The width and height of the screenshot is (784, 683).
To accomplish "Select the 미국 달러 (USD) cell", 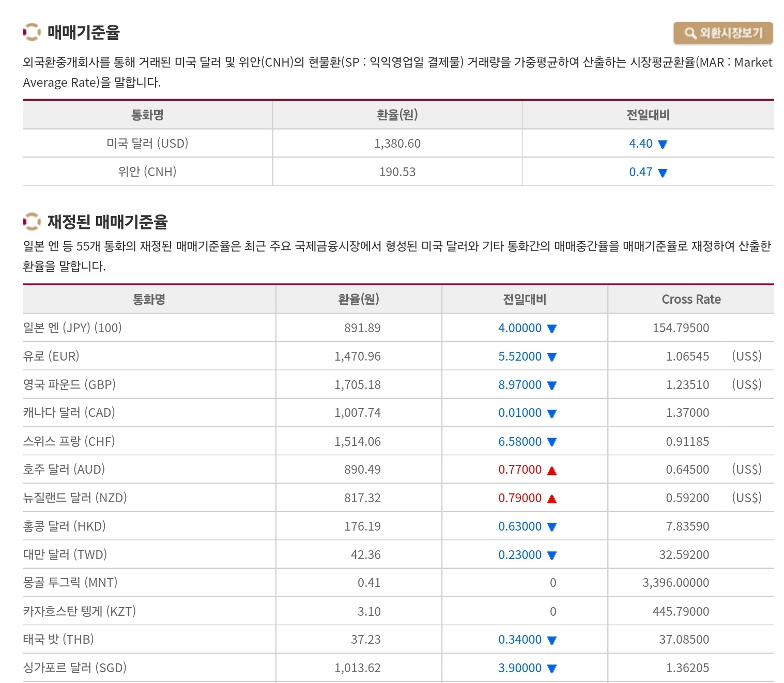I will click(147, 143).
